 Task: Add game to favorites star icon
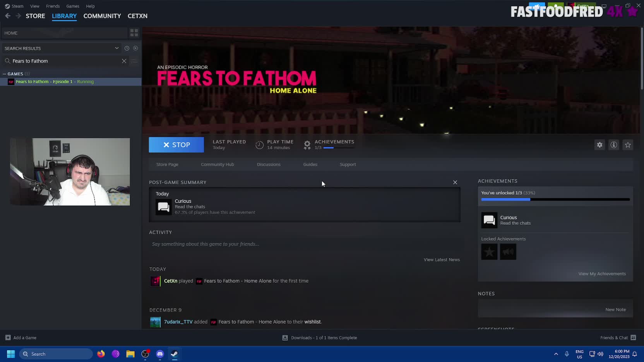[628, 145]
